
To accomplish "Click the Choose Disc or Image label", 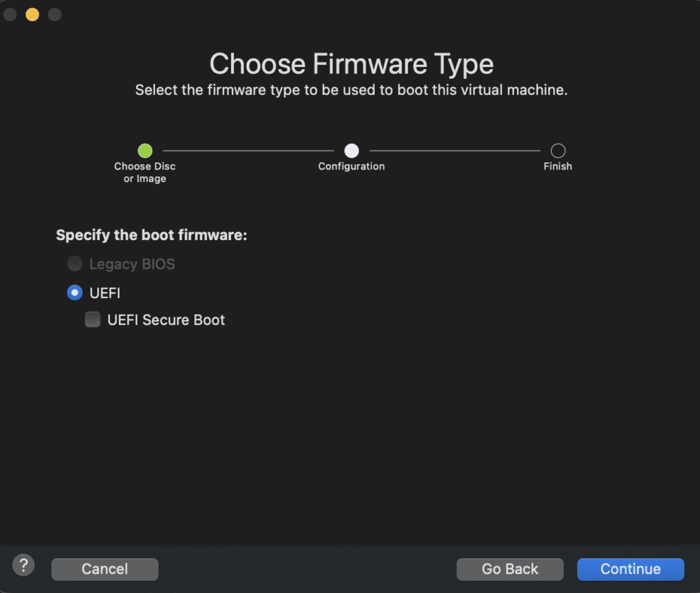I will coord(144,172).
